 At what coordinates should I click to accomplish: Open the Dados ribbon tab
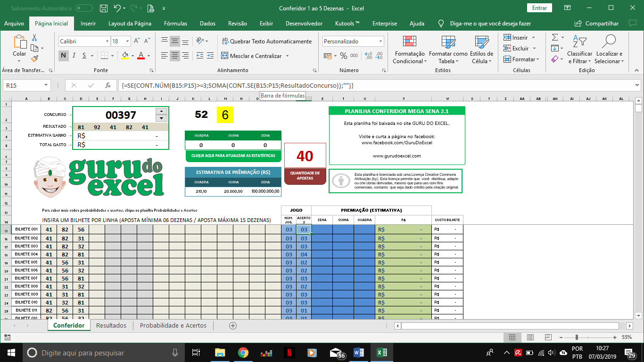coord(208,24)
